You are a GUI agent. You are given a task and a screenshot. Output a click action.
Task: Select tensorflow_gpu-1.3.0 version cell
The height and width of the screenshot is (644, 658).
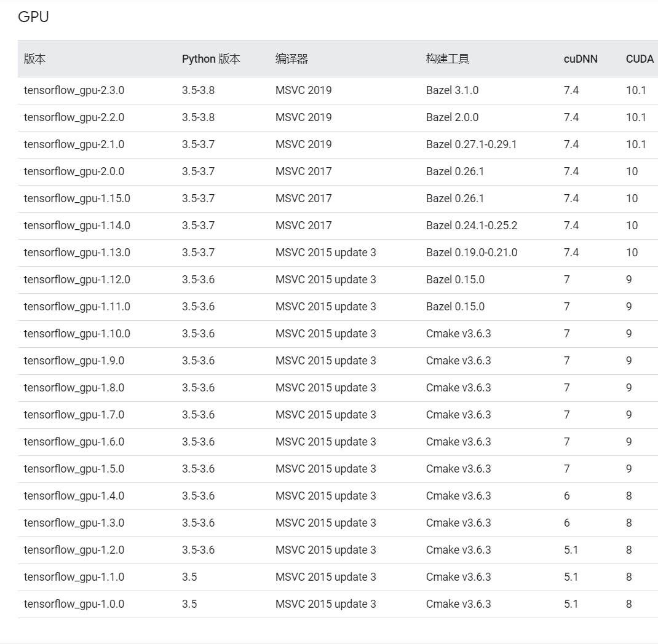tap(74, 524)
